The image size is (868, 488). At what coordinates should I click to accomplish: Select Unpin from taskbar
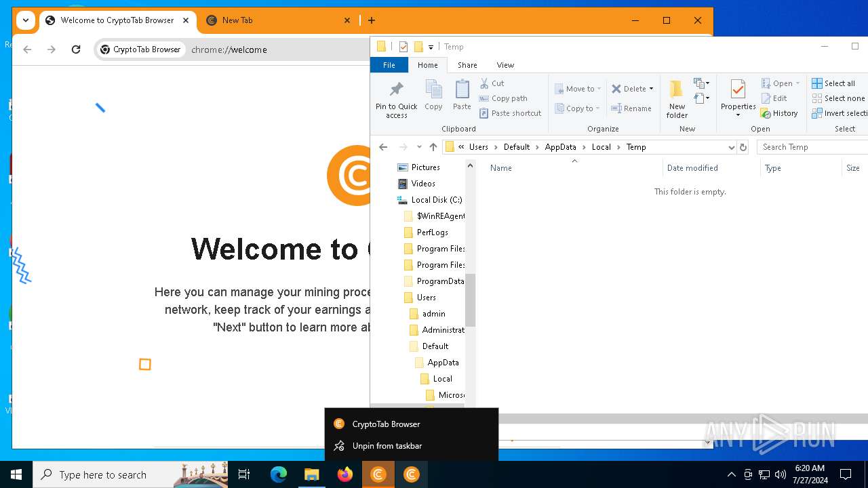(x=412, y=446)
